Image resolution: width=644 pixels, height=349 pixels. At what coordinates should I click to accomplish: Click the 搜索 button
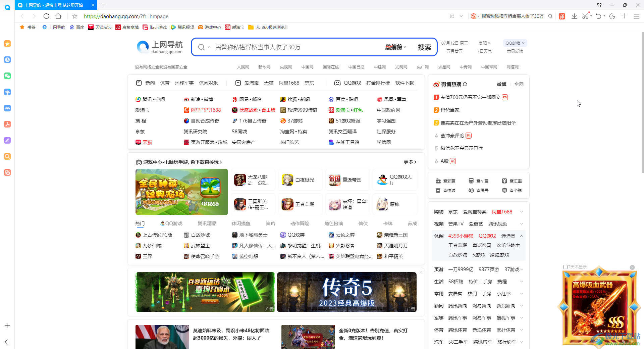coord(424,47)
